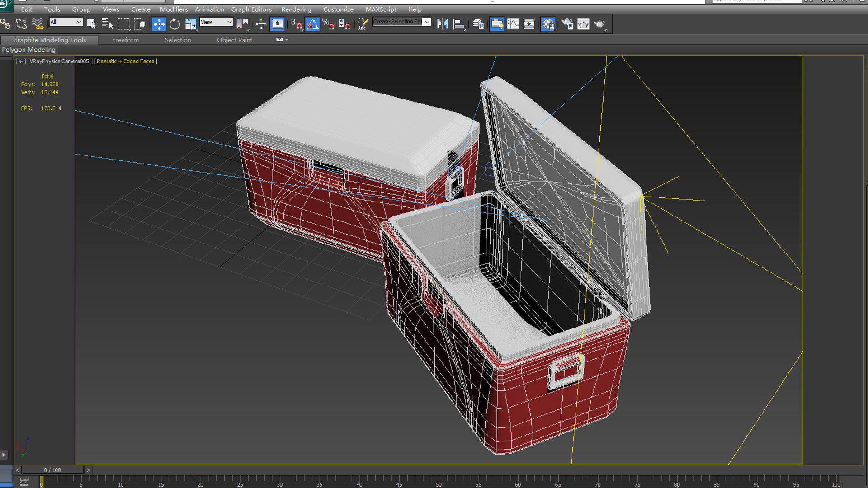Open the Rendering menu
Image resolution: width=868 pixels, height=488 pixels.
point(296,9)
